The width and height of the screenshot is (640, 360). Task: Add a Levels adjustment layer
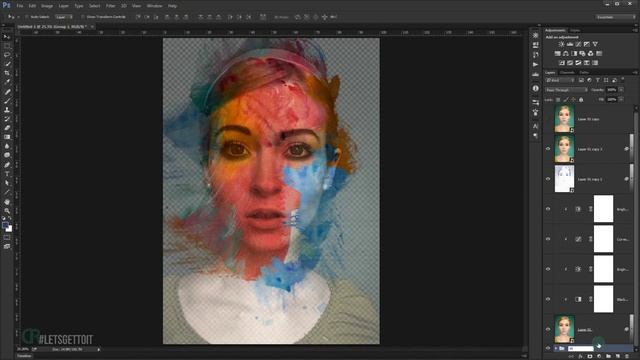tap(570, 44)
